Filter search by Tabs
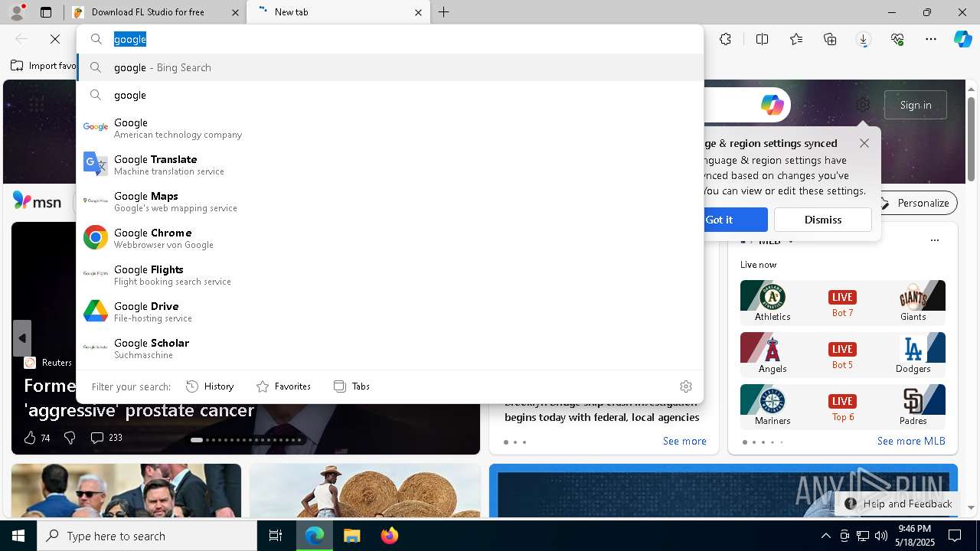980x551 pixels. point(351,386)
